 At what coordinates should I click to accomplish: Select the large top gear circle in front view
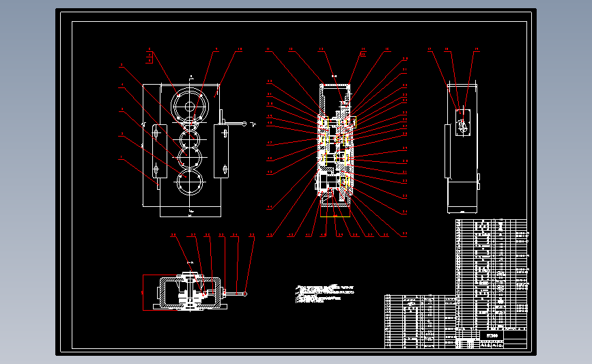coord(190,107)
